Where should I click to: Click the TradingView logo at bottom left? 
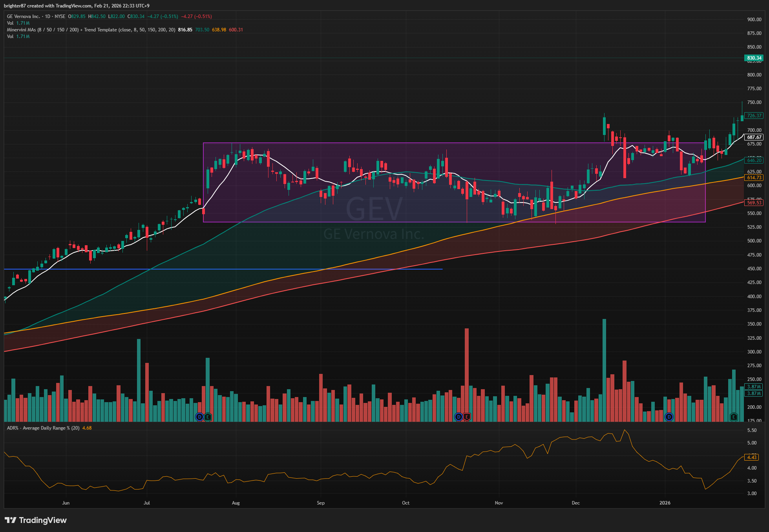coord(36,520)
